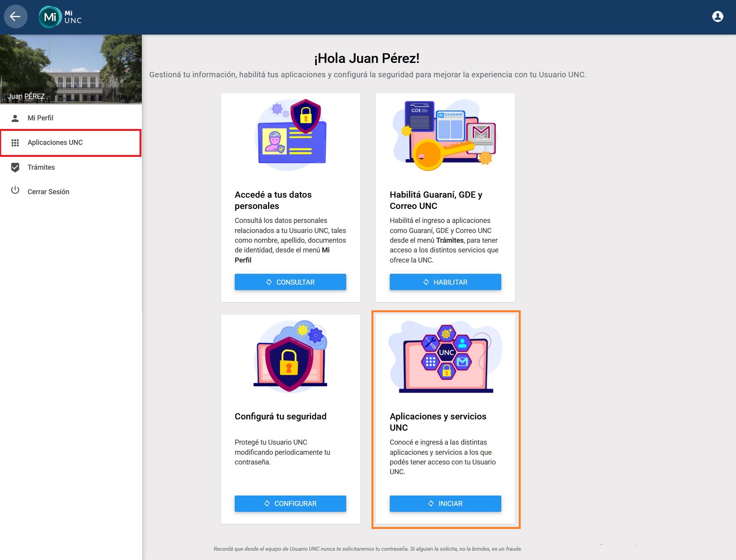Click the fraud warning footer text

coord(368,549)
